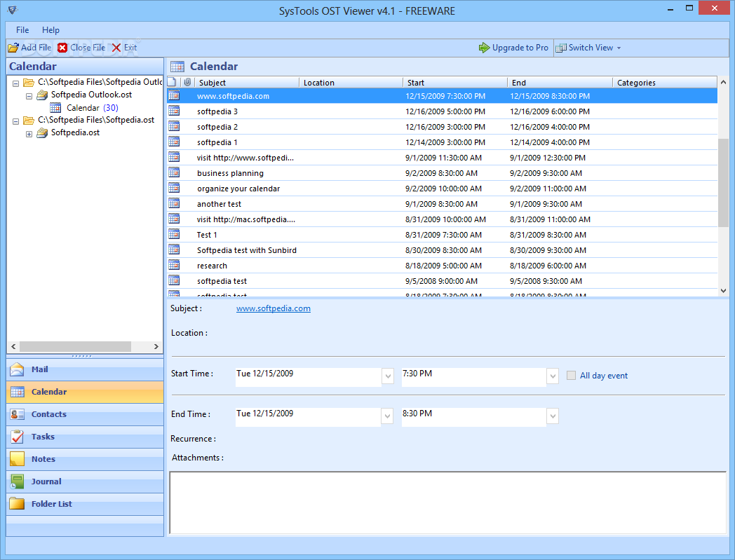Select the organize your calendar row
Image resolution: width=735 pixels, height=560 pixels.
[442, 189]
